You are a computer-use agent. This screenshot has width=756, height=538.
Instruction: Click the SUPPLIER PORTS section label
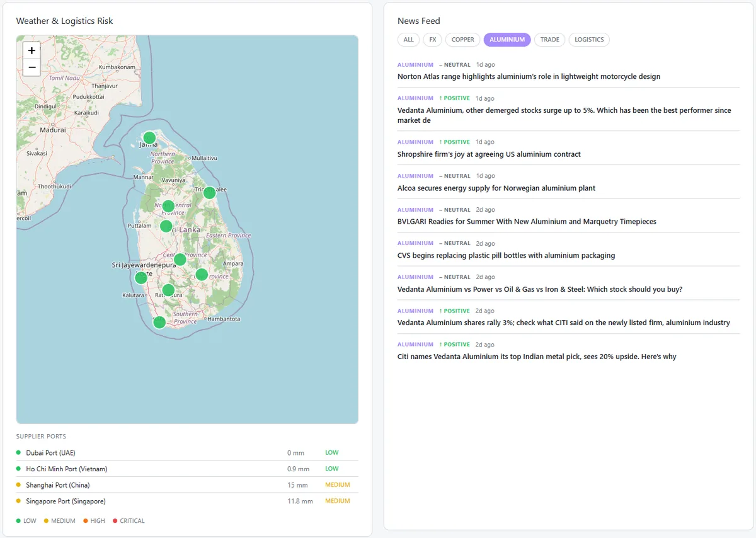(x=41, y=437)
